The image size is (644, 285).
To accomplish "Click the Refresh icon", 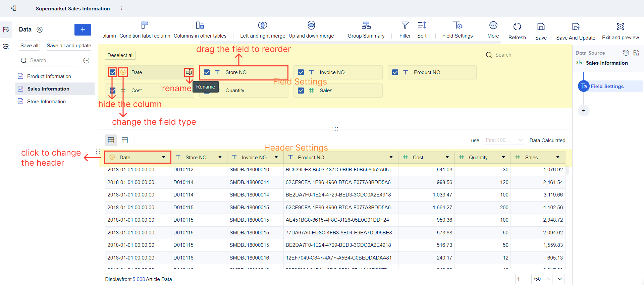I will (517, 27).
